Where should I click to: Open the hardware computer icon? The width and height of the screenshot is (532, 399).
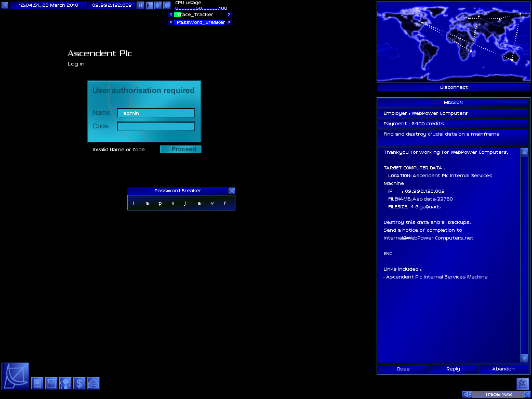tap(37, 383)
